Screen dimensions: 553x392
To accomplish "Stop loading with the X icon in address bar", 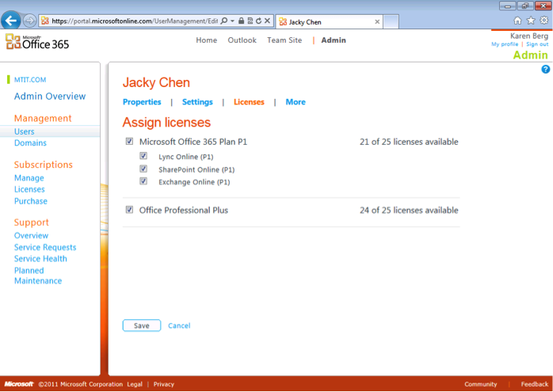I will coord(267,21).
